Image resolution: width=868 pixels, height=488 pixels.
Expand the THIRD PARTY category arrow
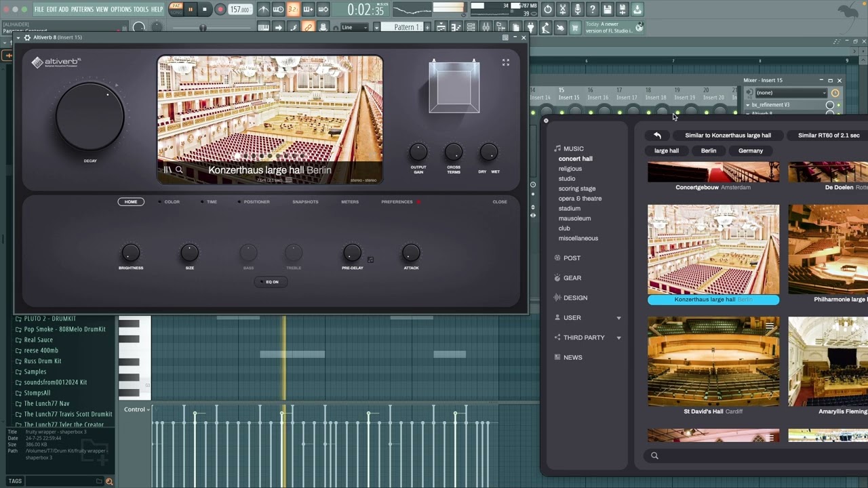tap(618, 338)
